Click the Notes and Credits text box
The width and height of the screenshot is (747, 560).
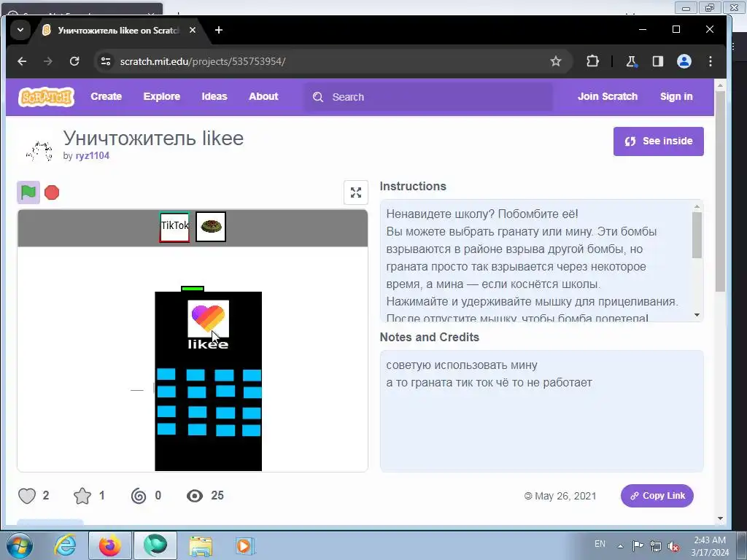click(x=542, y=411)
